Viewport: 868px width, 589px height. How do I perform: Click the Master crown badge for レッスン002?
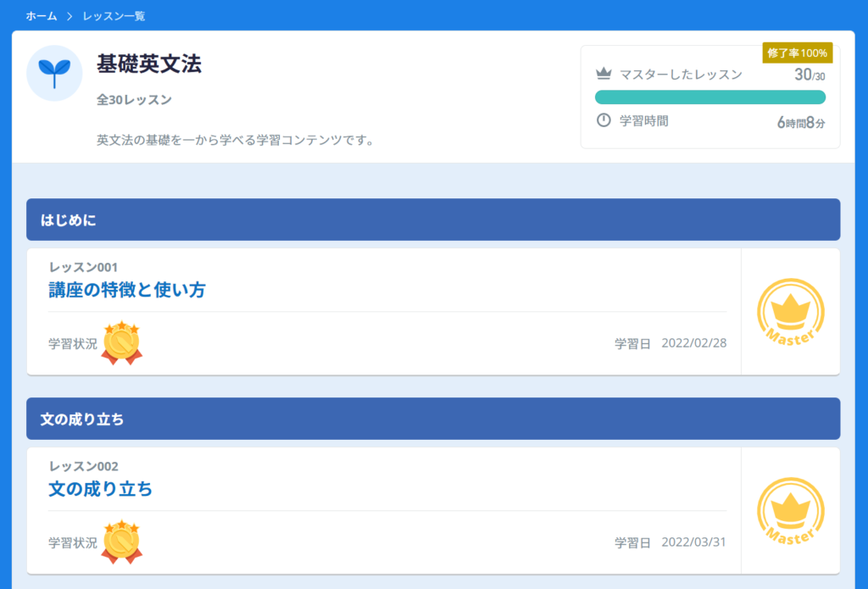click(790, 511)
